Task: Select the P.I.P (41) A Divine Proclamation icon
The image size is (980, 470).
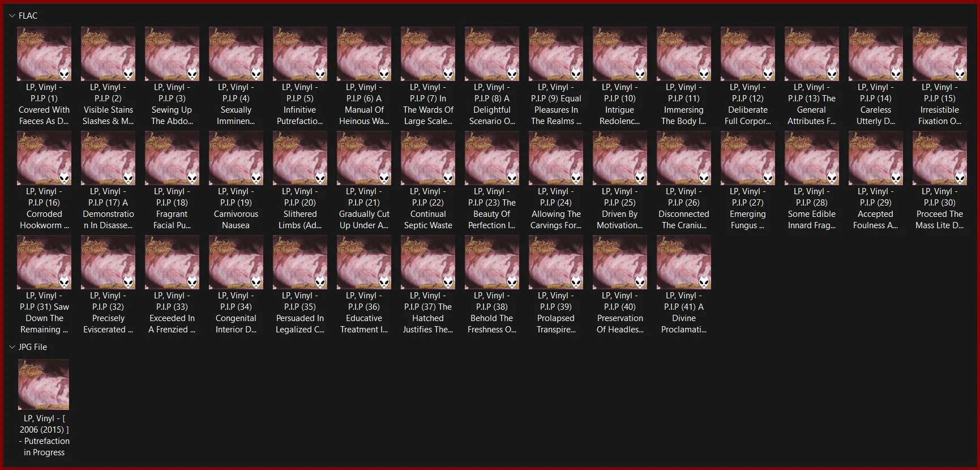Action: [684, 262]
